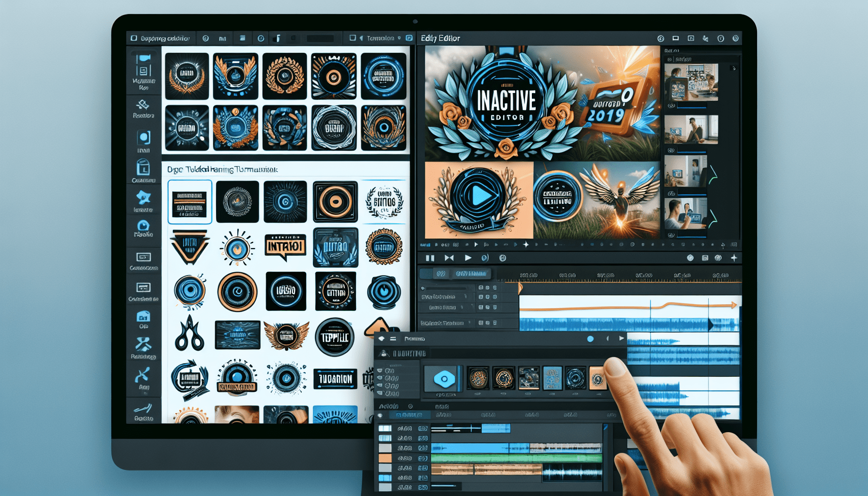Screen dimensions: 868x496
Task: Toggle checkbox at left of top toolbar title
Action: 134,38
